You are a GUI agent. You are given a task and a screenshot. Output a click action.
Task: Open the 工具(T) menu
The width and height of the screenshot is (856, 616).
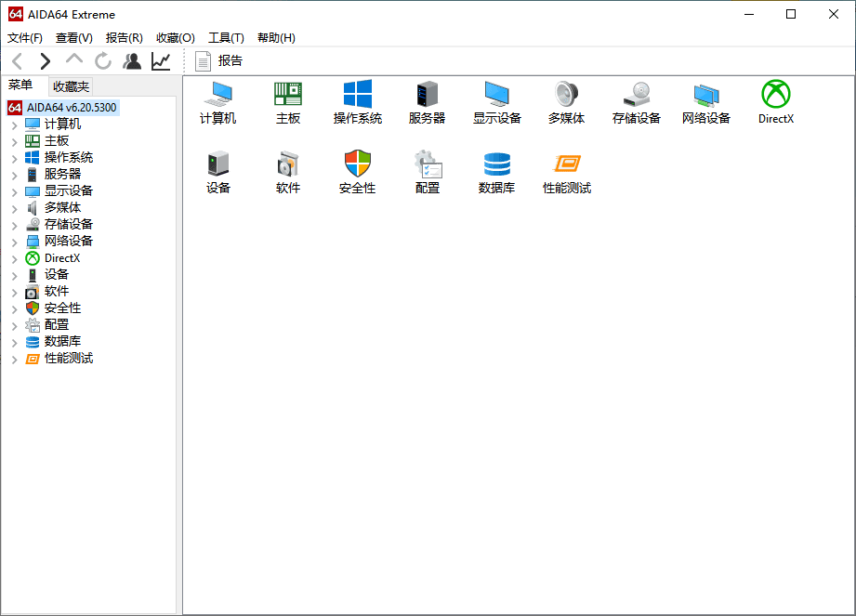point(226,38)
